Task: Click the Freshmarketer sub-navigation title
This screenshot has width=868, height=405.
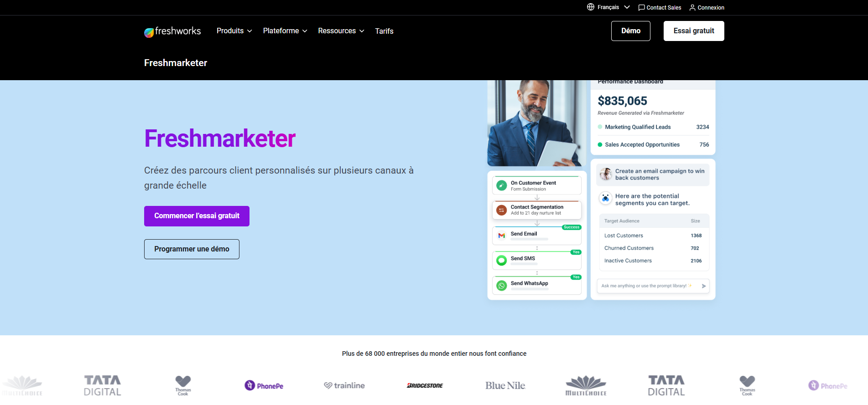Action: coord(176,63)
